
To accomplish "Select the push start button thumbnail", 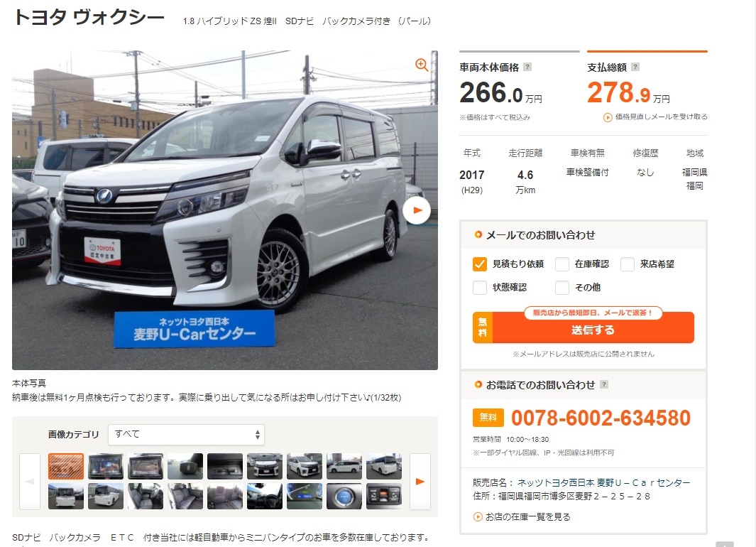I will pos(344,497).
